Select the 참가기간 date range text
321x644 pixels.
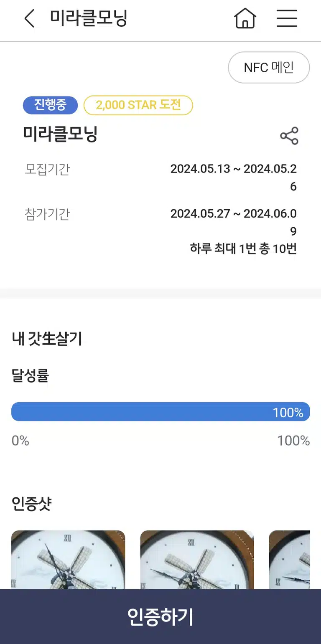(x=234, y=222)
